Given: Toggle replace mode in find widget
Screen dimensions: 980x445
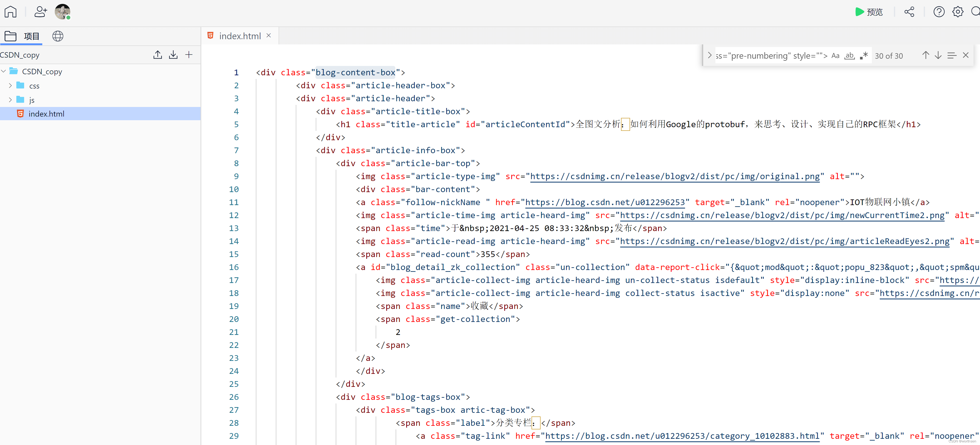Looking at the screenshot, I should point(709,55).
